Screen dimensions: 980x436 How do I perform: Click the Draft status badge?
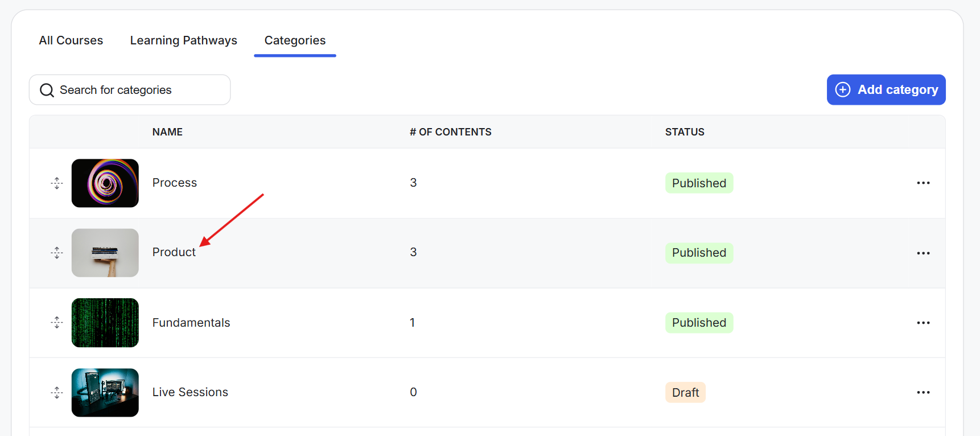click(x=685, y=392)
